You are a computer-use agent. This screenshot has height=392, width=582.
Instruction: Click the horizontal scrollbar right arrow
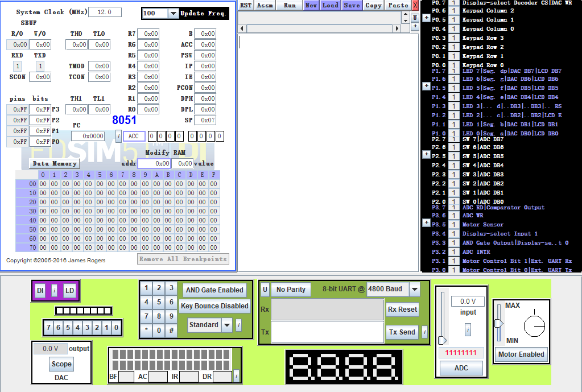397,28
